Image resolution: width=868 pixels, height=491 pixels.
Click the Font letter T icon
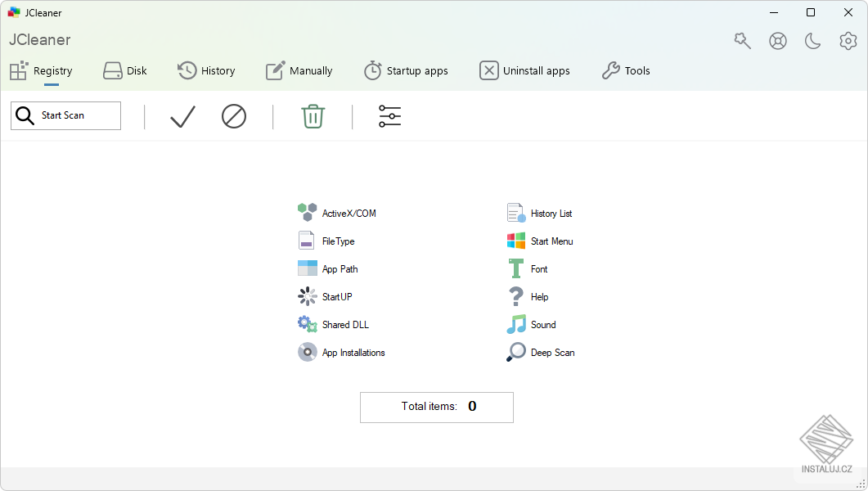(516, 268)
